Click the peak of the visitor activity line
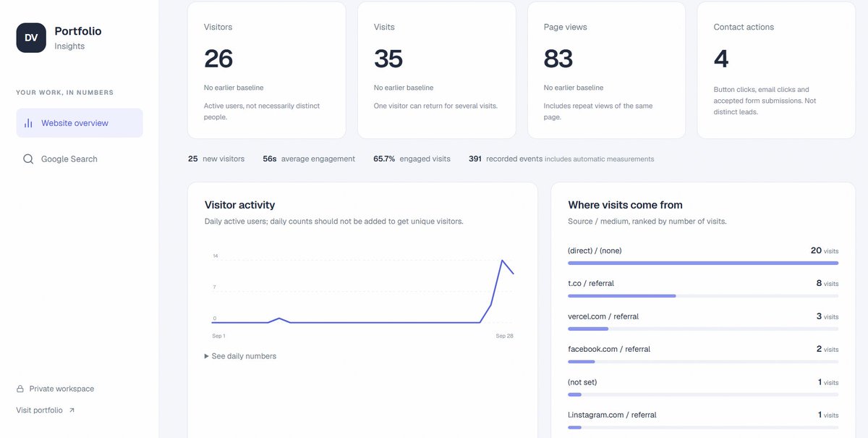 click(502, 260)
